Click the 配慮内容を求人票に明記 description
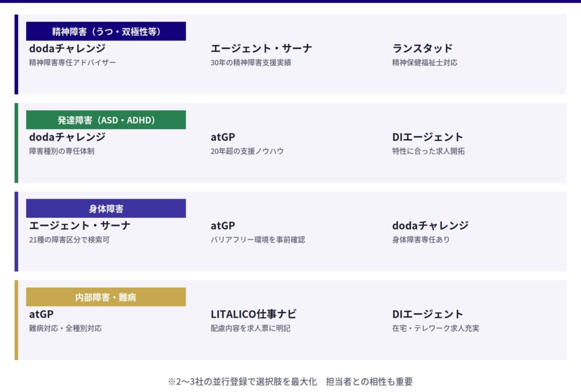The height and width of the screenshot is (392, 581). (250, 328)
